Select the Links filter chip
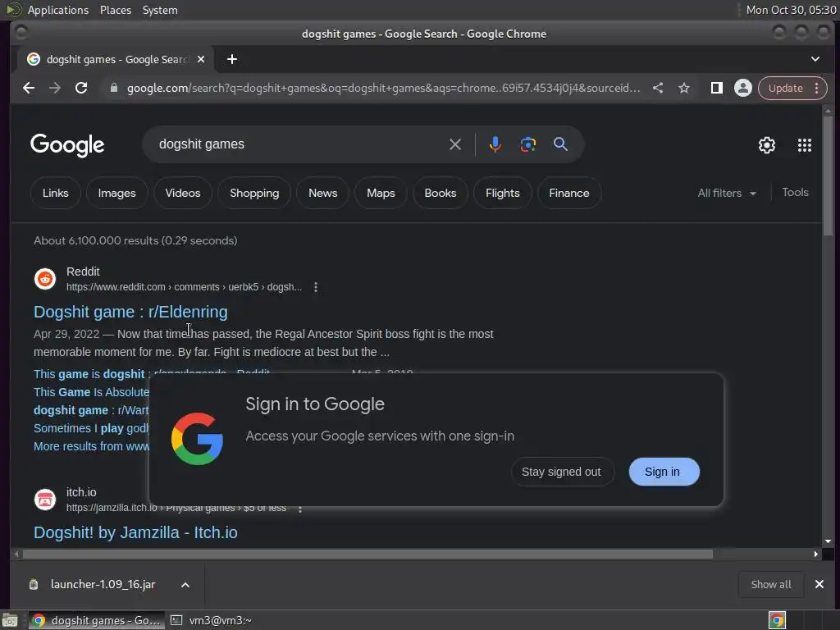Image resolution: width=840 pixels, height=630 pixels. coord(56,193)
